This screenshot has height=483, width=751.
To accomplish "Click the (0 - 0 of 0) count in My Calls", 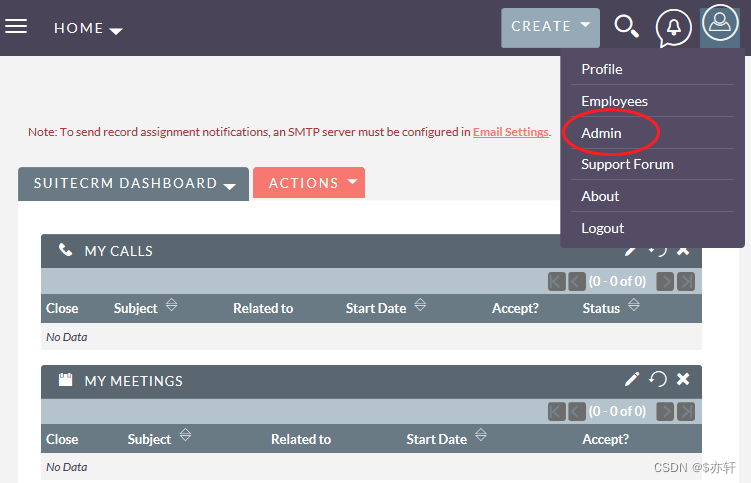I will pyautogui.click(x=617, y=281).
